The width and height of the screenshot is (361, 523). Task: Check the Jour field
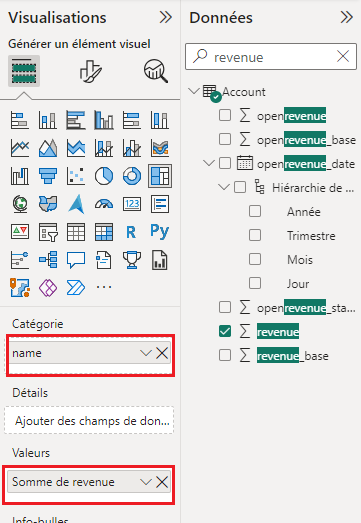[x=255, y=283]
